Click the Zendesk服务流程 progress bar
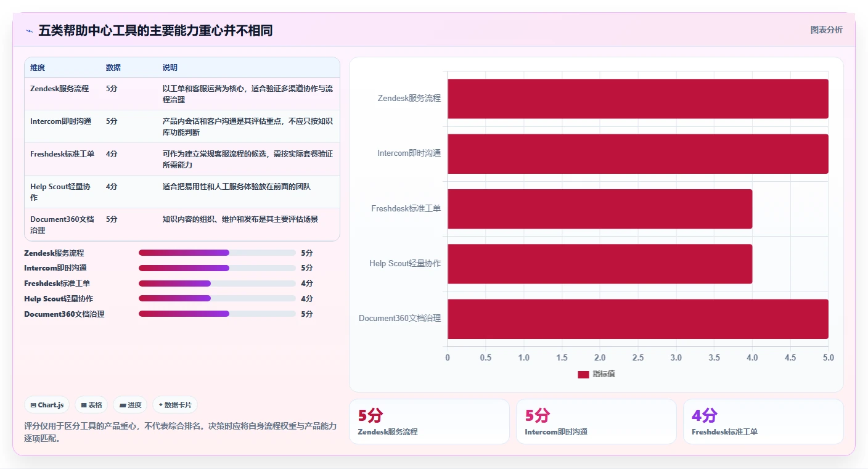868x469 pixels. [217, 253]
